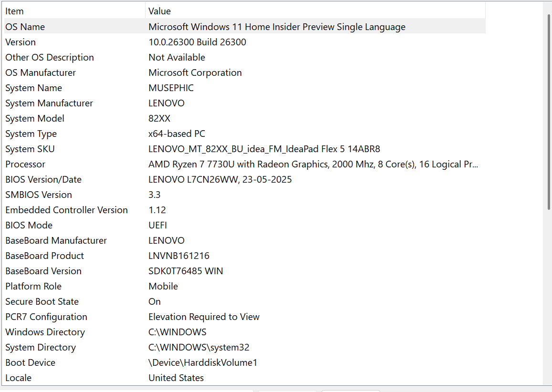This screenshot has width=552, height=392.
Task: Click the Not Available value
Action: click(177, 57)
